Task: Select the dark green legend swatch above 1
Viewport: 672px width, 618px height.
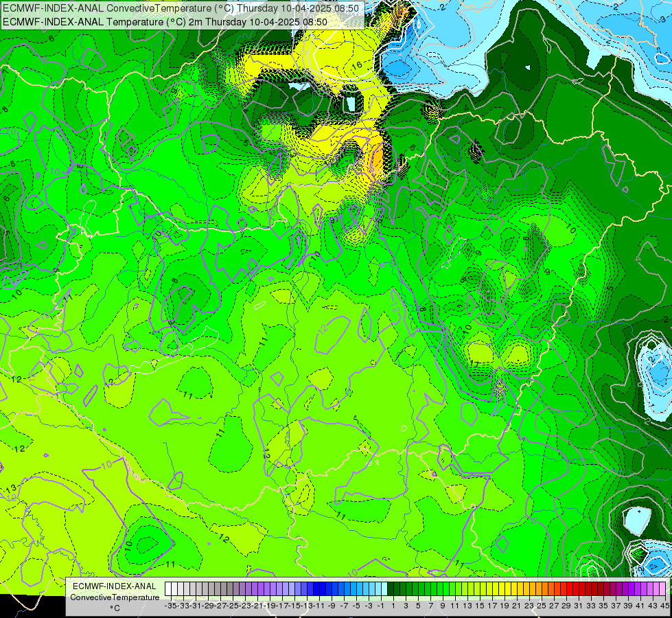Action: tap(391, 589)
